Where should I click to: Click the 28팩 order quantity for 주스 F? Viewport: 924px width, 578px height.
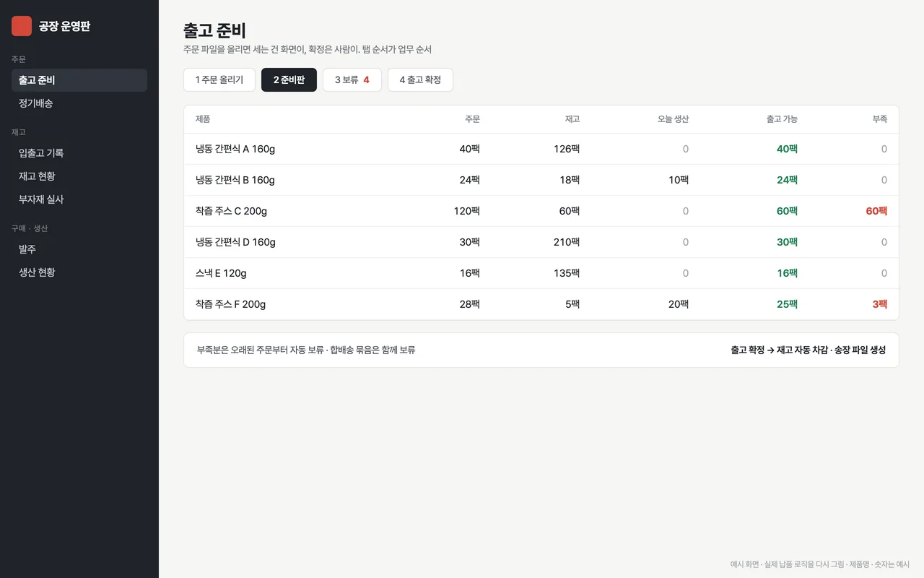pos(469,304)
